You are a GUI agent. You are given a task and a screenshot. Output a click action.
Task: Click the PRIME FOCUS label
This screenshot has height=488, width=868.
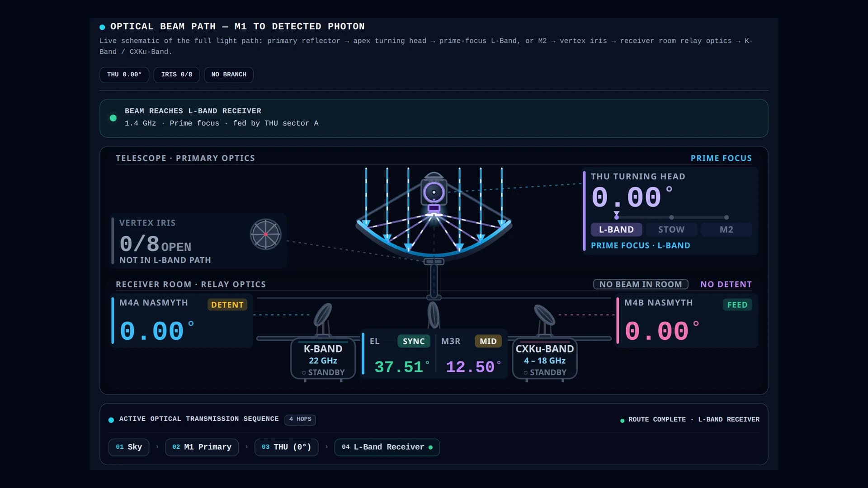click(x=721, y=158)
